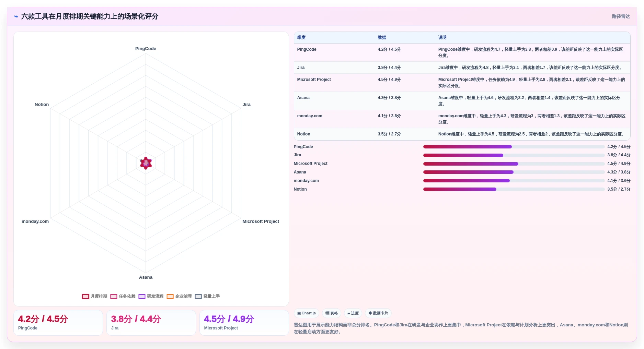This screenshot has width=644, height=349.
Task: Click the Jira radar axis label
Action: coord(246,105)
